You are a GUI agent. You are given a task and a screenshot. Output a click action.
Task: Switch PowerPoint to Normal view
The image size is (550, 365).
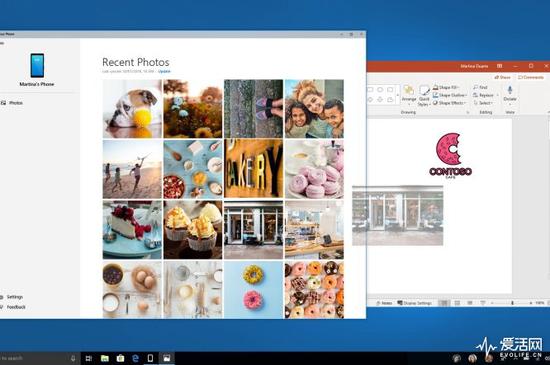coord(443,303)
